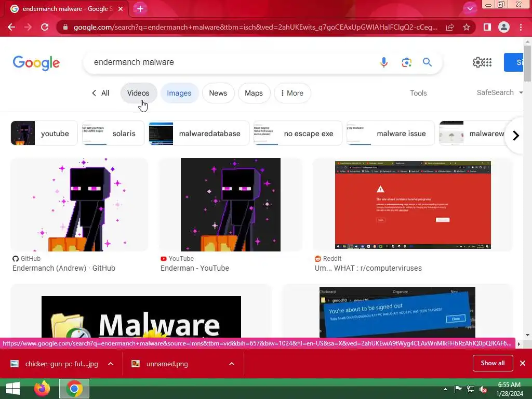Select the Images tab
The width and height of the screenshot is (532, 399).
pyautogui.click(x=179, y=93)
